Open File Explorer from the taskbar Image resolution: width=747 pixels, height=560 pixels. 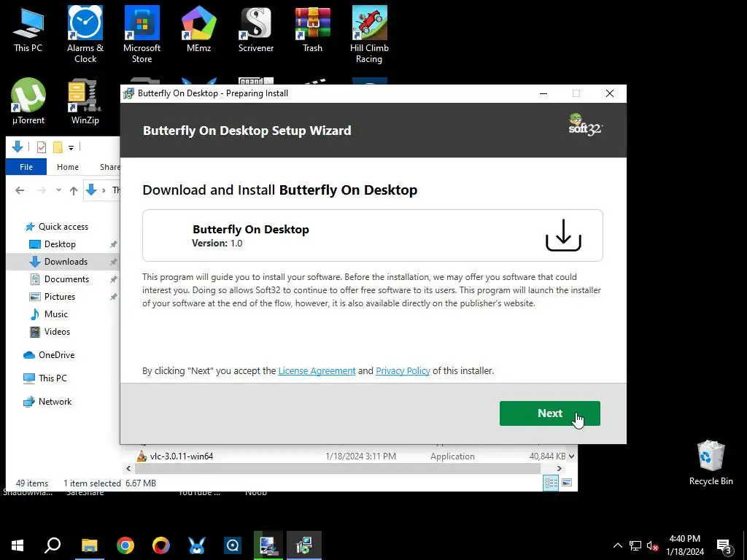89,545
